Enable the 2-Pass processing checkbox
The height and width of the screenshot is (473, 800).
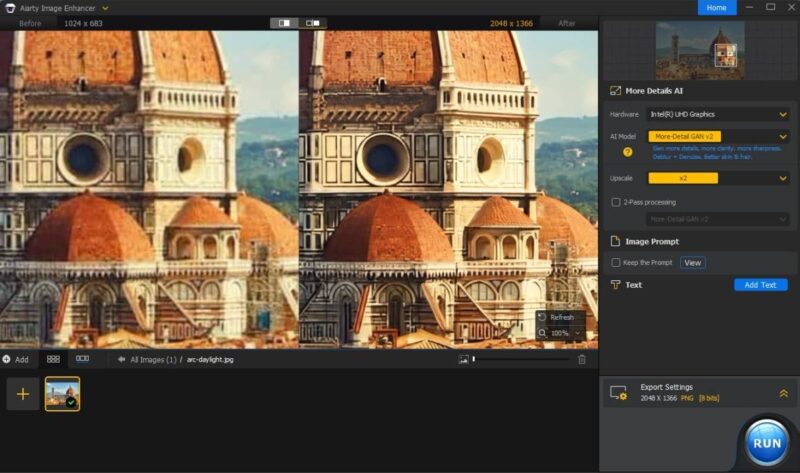click(x=616, y=202)
